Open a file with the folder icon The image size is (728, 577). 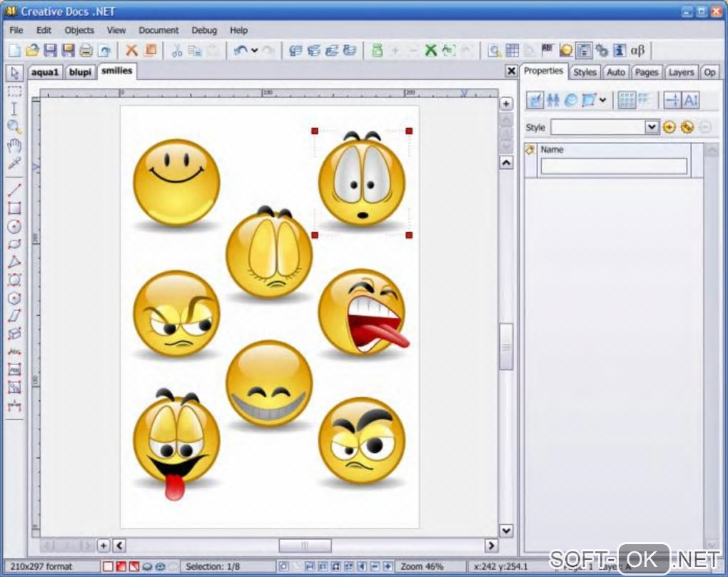pyautogui.click(x=32, y=51)
